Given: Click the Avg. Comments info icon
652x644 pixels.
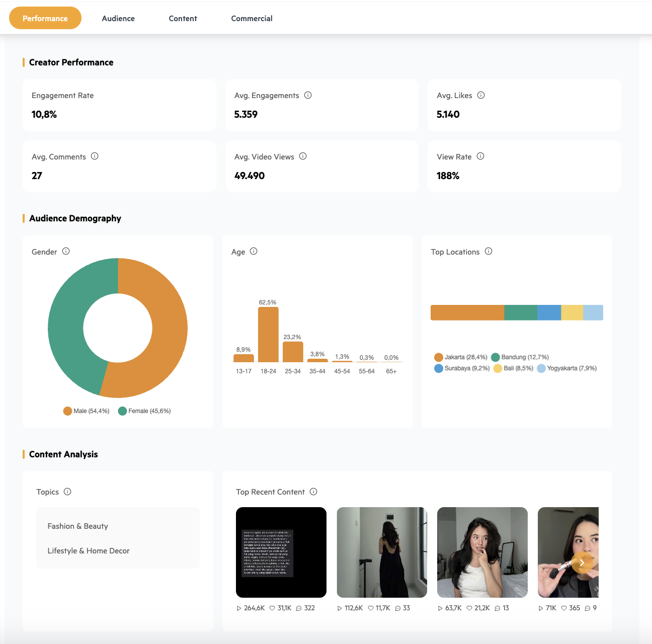Looking at the screenshot, I should coord(95,156).
